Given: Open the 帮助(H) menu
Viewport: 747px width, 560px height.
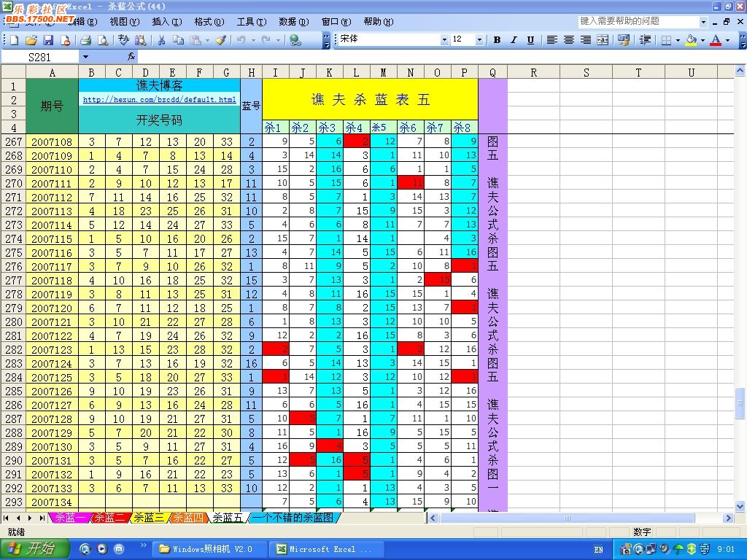Looking at the screenshot, I should [379, 21].
